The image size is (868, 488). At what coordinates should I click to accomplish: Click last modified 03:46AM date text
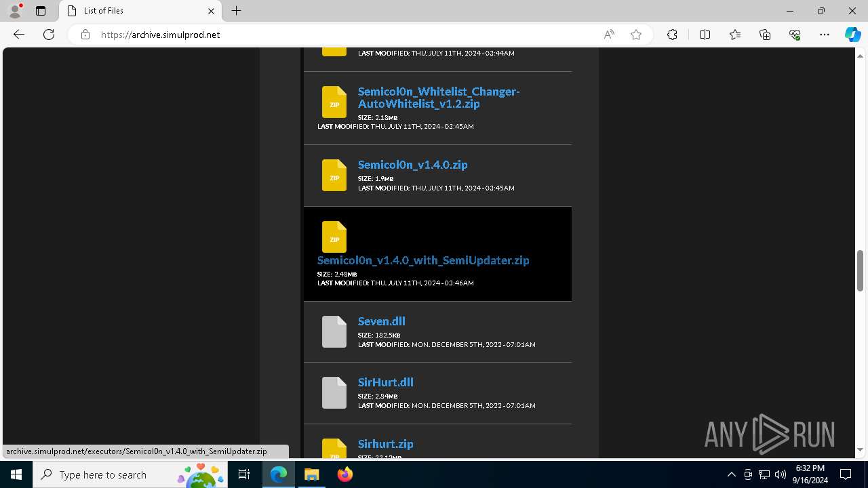[x=395, y=283]
